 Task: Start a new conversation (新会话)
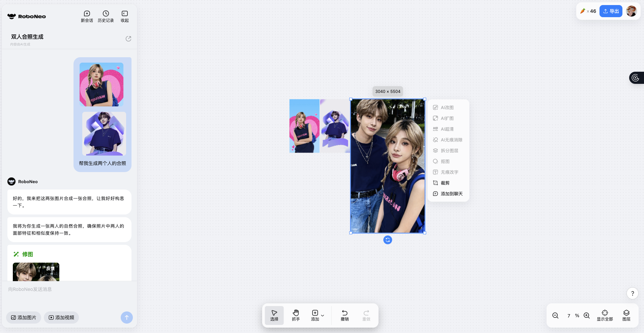87,16
